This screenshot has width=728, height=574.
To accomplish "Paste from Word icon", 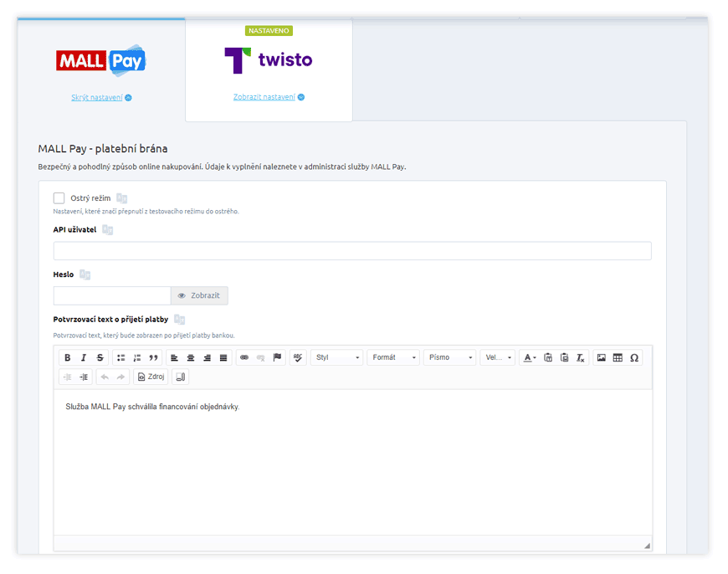I will pyautogui.click(x=564, y=357).
